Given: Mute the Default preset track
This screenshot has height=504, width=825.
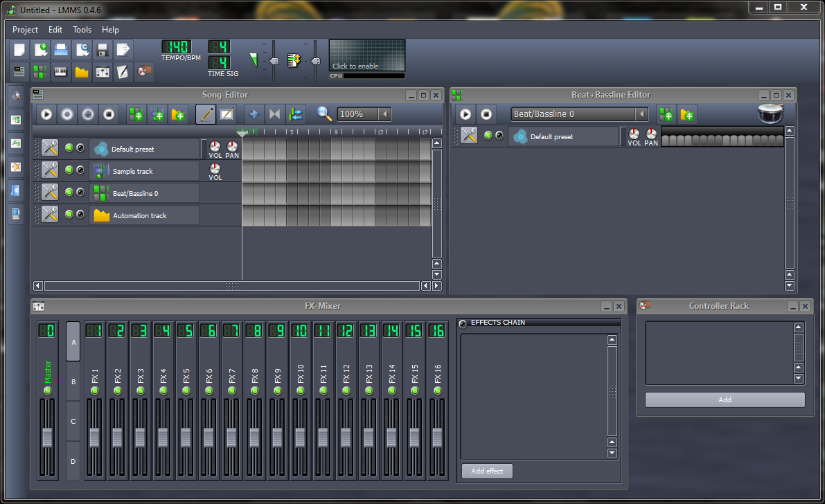Looking at the screenshot, I should coord(69,147).
